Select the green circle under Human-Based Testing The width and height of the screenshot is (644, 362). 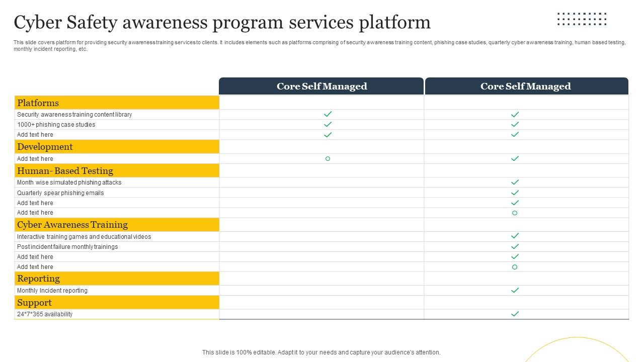pyautogui.click(x=515, y=213)
